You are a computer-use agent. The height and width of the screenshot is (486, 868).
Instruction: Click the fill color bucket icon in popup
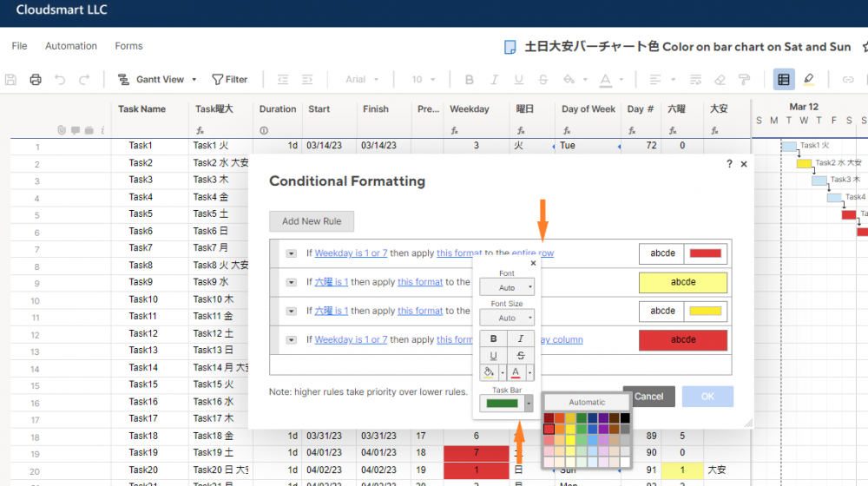tap(489, 373)
